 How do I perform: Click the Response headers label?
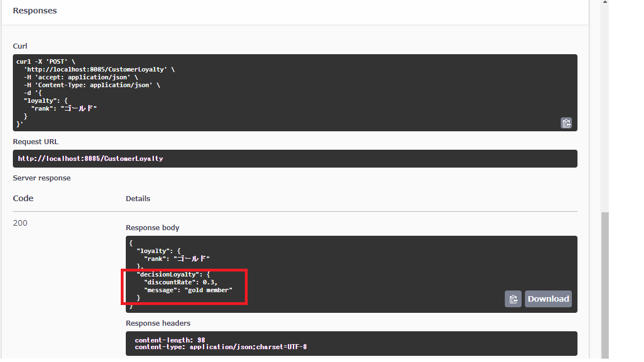tap(158, 323)
